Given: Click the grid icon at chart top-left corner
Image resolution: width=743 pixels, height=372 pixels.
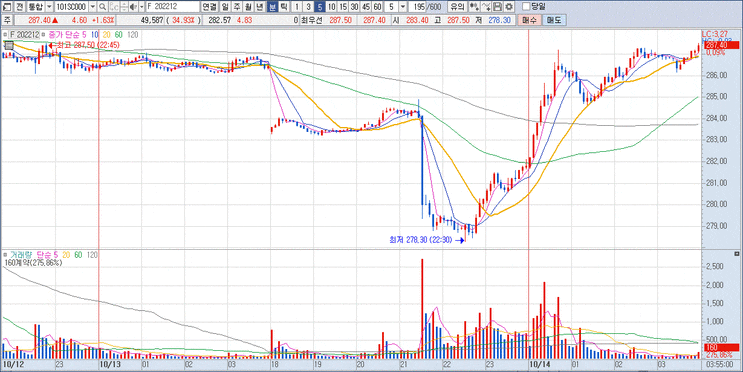Looking at the screenshot, I should 8,45.
